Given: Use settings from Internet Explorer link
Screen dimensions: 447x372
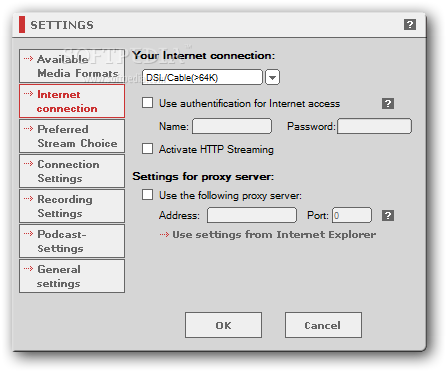Looking at the screenshot, I should point(268,235).
